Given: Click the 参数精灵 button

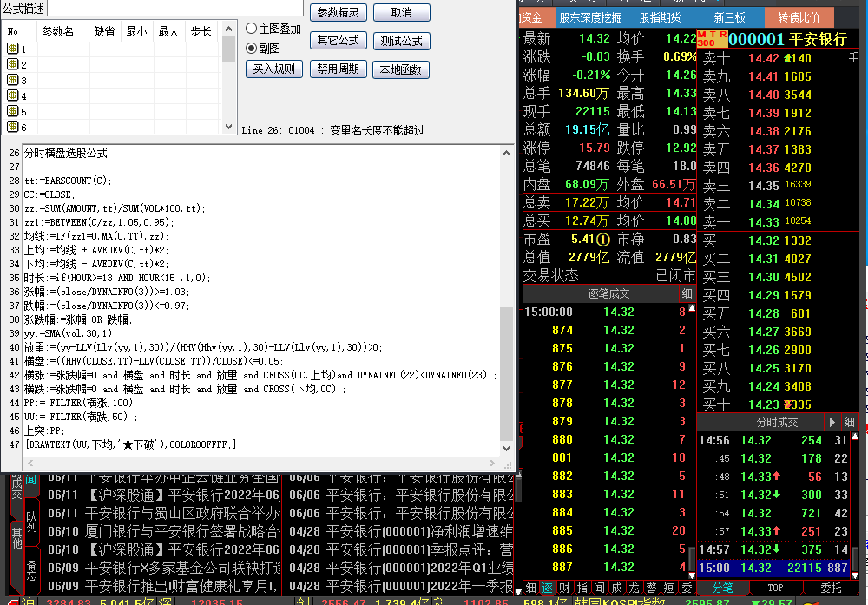Looking at the screenshot, I should 338,12.
